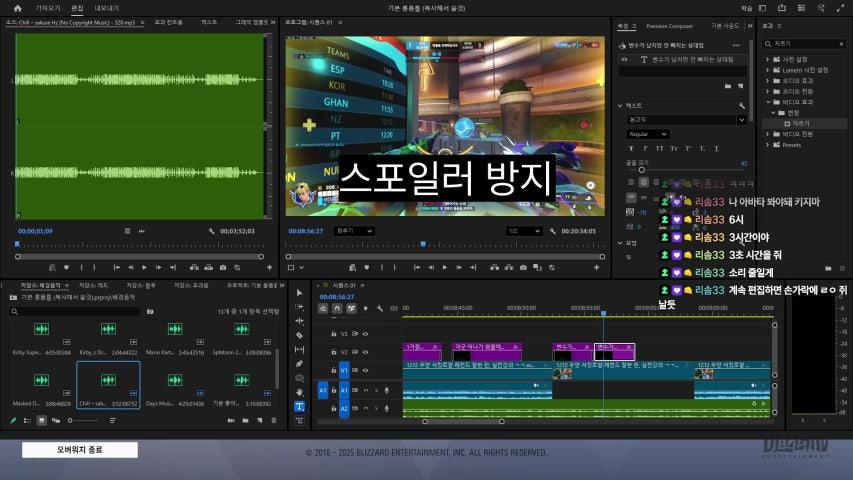
Task: Click the Home icon in top bar
Action: pyautogui.click(x=17, y=8)
